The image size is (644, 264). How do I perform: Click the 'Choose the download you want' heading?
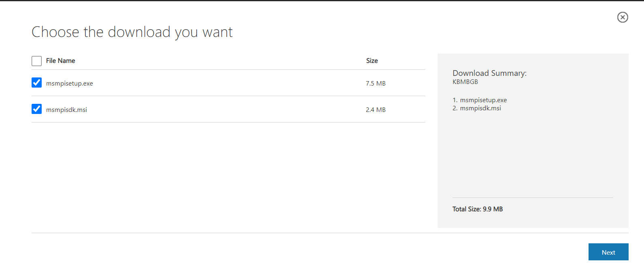pos(132,32)
